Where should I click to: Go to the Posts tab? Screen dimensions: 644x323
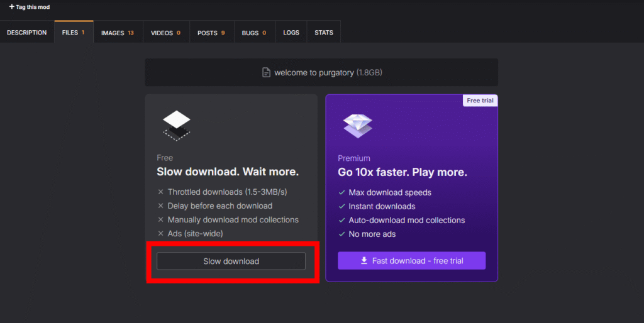click(x=211, y=33)
